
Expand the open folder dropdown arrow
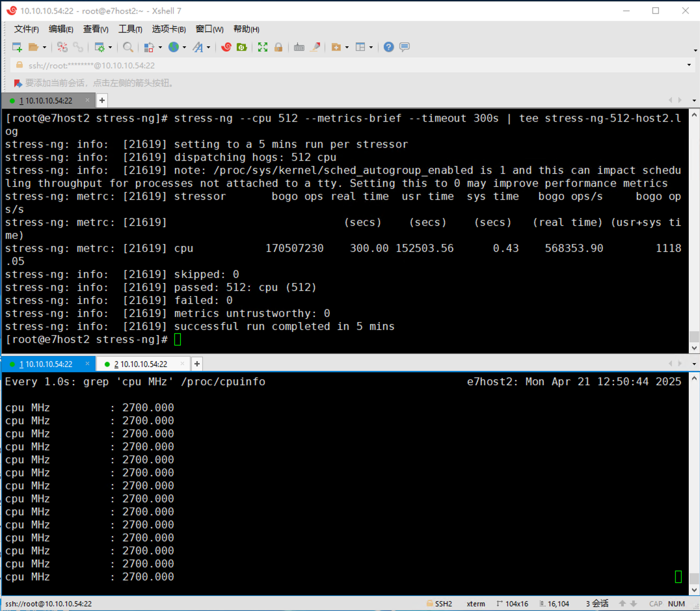click(44, 48)
